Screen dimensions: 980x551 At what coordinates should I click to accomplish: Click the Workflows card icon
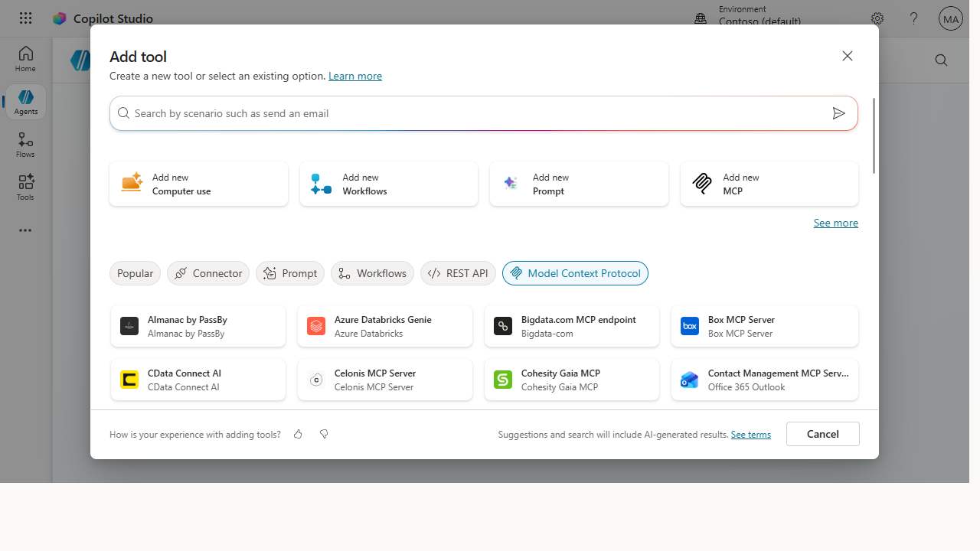pos(321,184)
